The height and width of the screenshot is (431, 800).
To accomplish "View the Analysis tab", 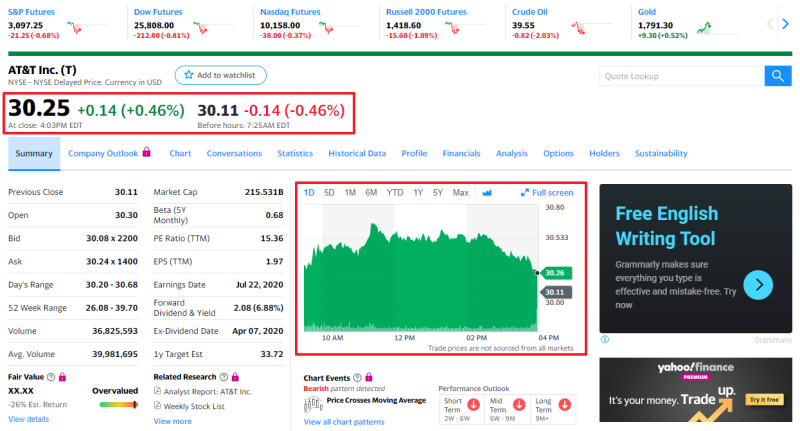I will tap(512, 154).
